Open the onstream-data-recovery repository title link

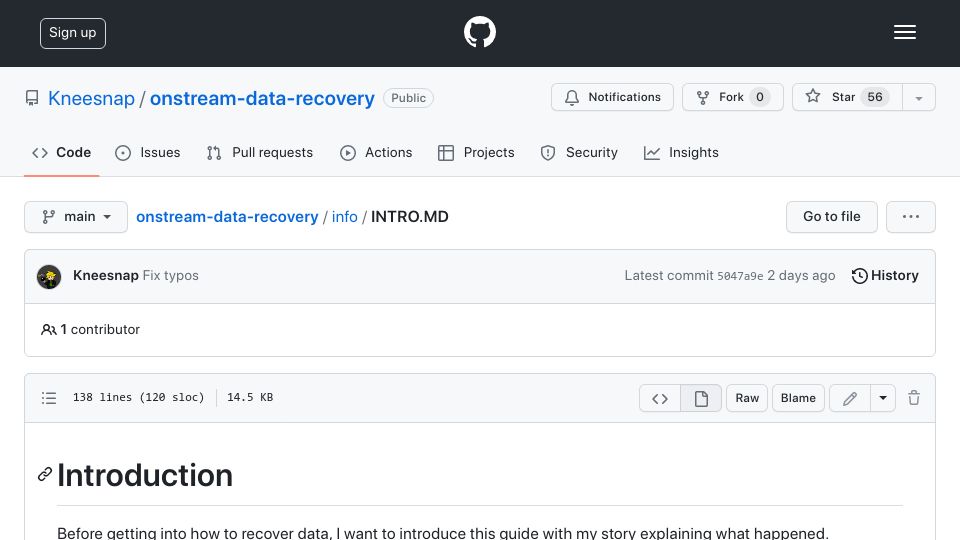point(262,98)
